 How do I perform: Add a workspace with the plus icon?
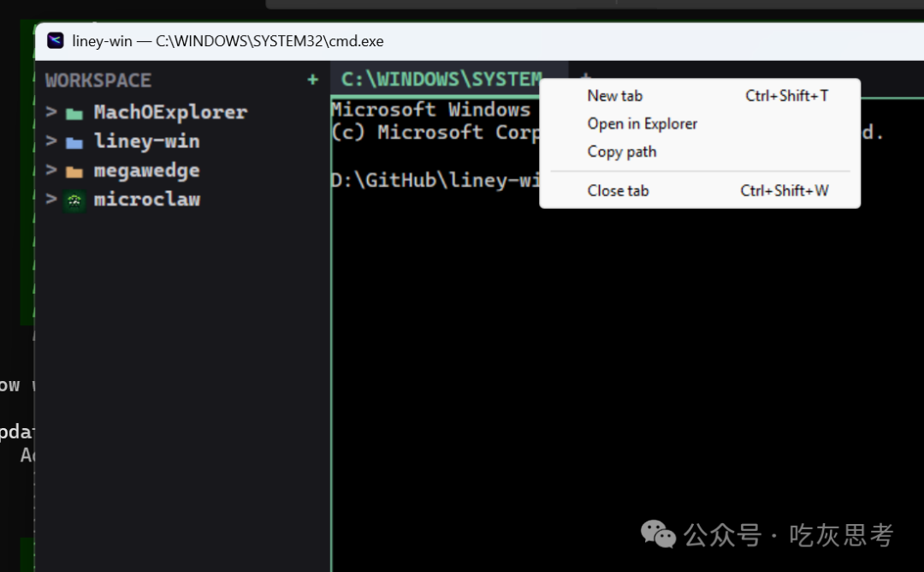pos(312,80)
